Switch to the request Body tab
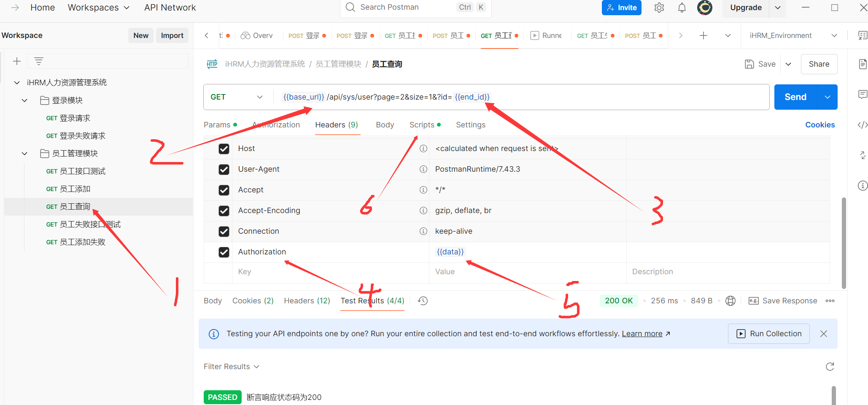This screenshot has width=868, height=405. tap(385, 125)
